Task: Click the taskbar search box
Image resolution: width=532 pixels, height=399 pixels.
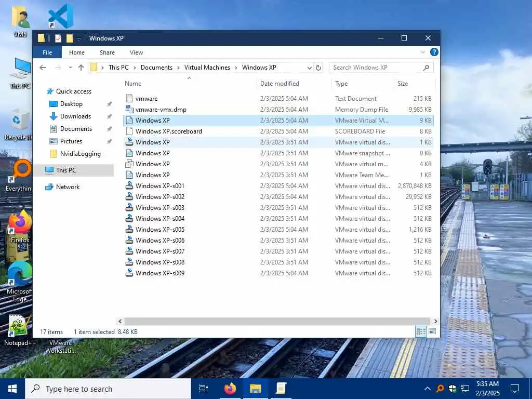Action: click(x=108, y=389)
